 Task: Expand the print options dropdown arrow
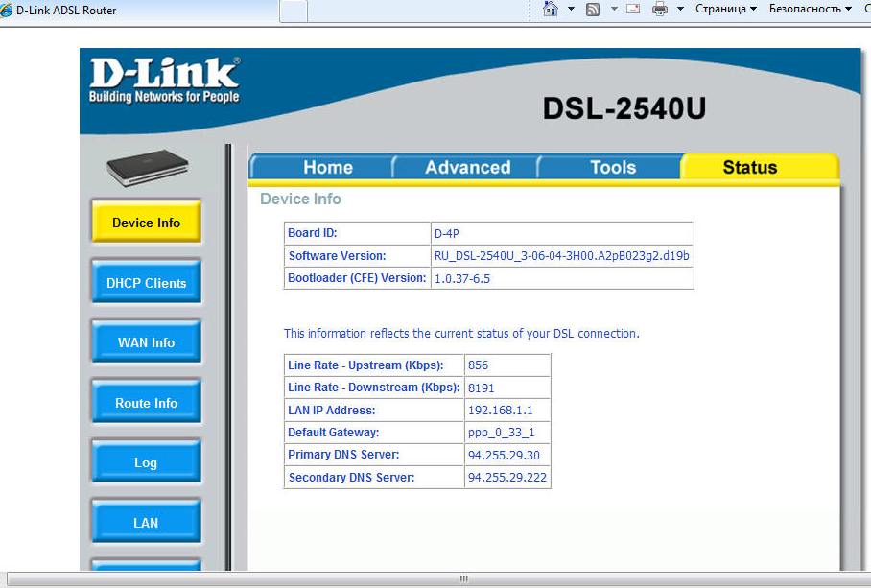tap(680, 9)
